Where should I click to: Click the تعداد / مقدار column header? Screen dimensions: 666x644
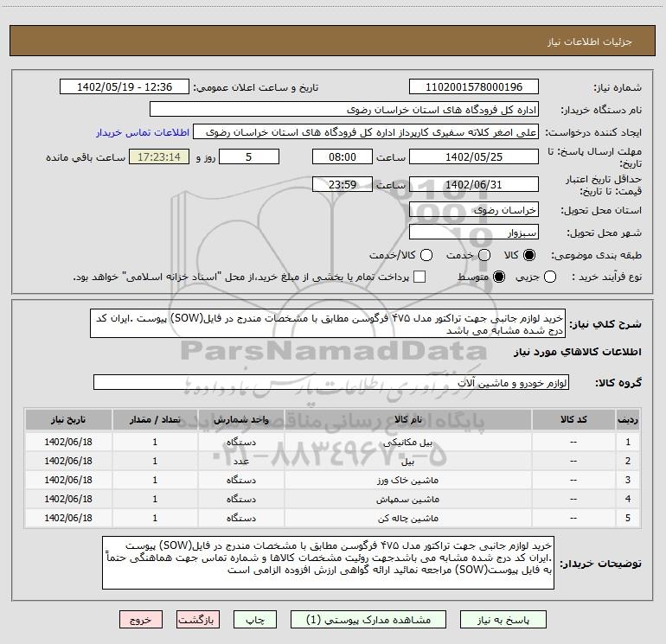(155, 419)
